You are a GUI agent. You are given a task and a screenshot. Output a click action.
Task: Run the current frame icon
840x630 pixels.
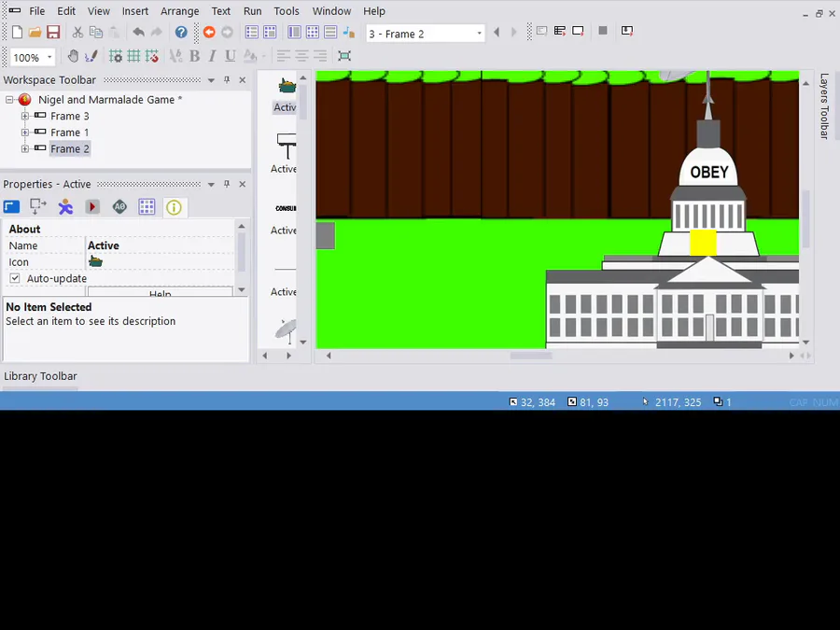(578, 31)
